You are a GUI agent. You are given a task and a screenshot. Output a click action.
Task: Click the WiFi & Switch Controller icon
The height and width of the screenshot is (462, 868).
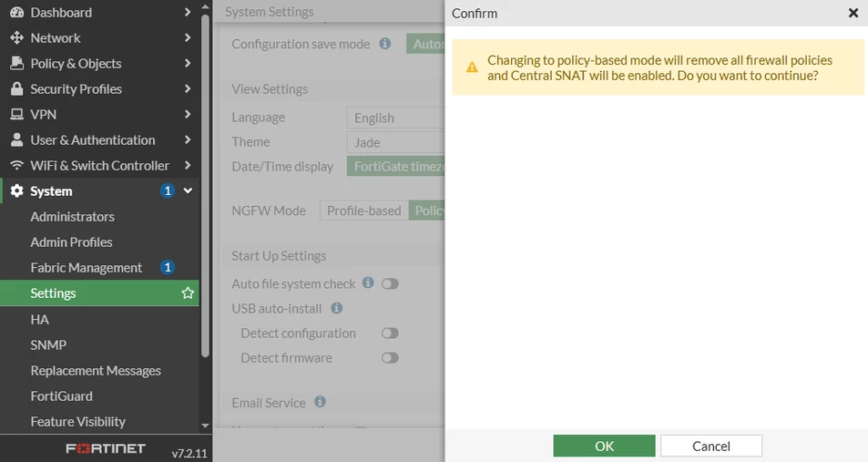click(x=17, y=165)
